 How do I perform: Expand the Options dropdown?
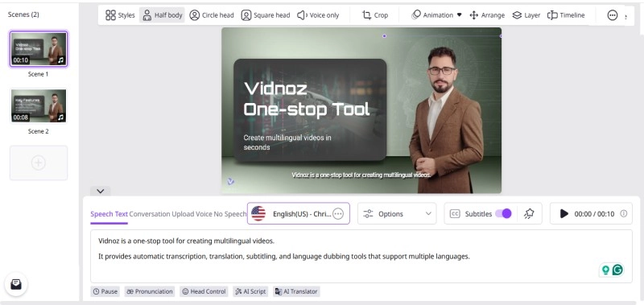click(x=397, y=213)
